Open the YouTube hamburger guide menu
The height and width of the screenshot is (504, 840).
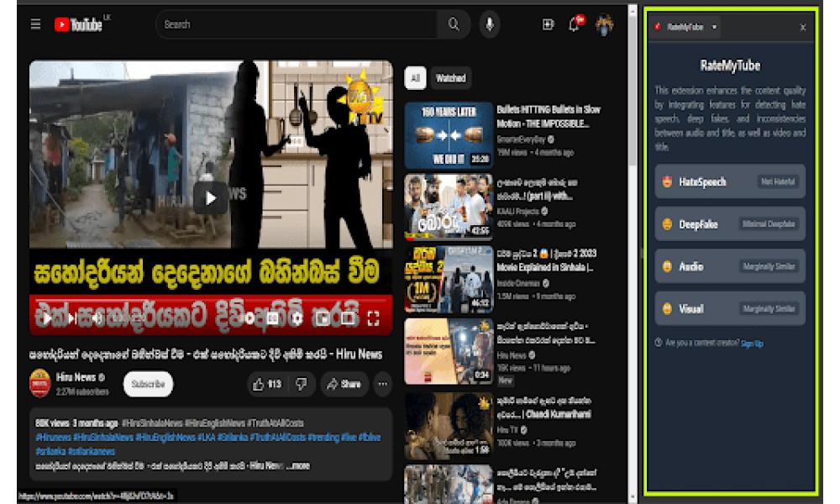click(35, 24)
